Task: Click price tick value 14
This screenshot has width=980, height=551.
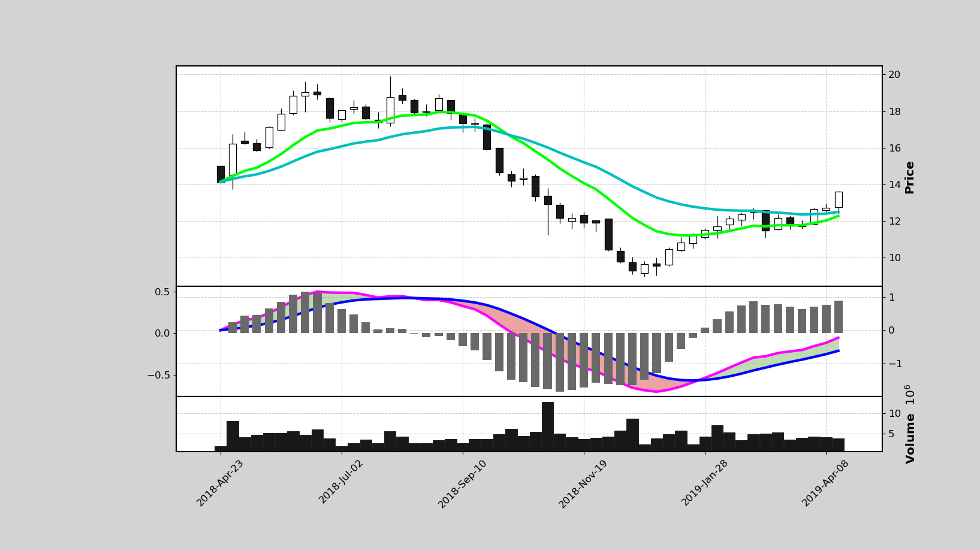Action: click(x=894, y=185)
